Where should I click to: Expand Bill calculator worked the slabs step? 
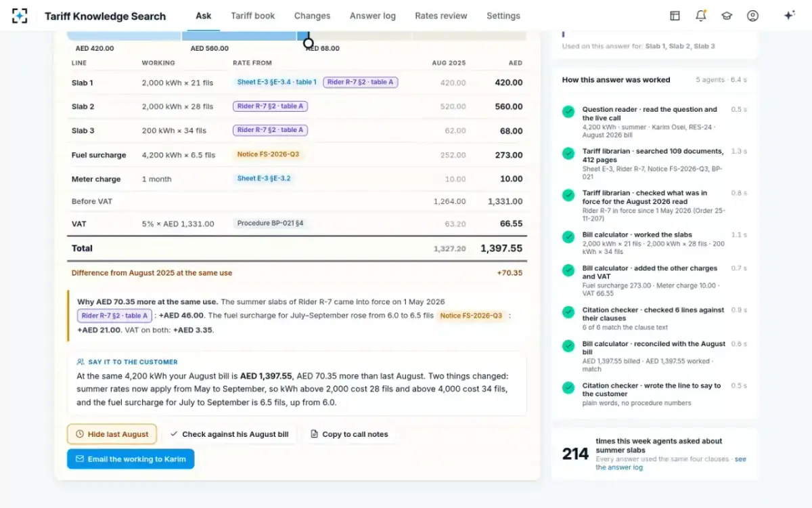654,243
